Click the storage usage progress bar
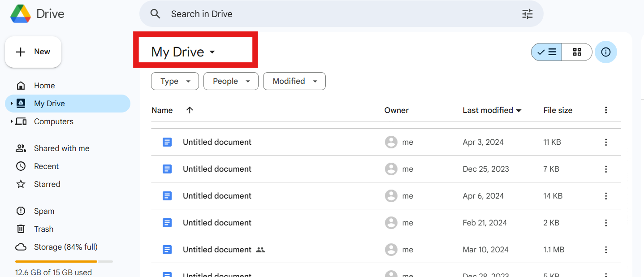Image resolution: width=644 pixels, height=277 pixels. point(64,261)
